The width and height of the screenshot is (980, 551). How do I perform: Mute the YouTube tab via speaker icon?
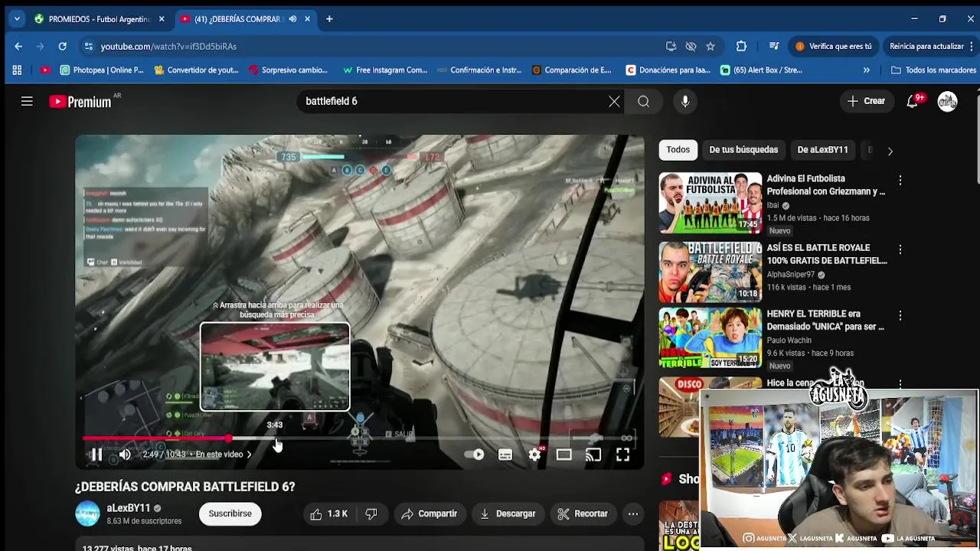pyautogui.click(x=292, y=19)
